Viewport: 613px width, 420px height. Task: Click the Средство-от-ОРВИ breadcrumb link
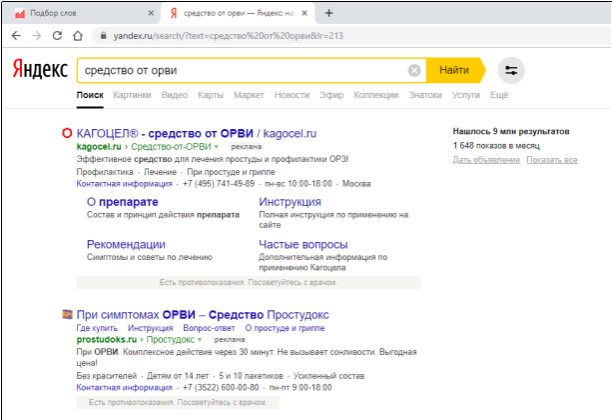coord(171,147)
